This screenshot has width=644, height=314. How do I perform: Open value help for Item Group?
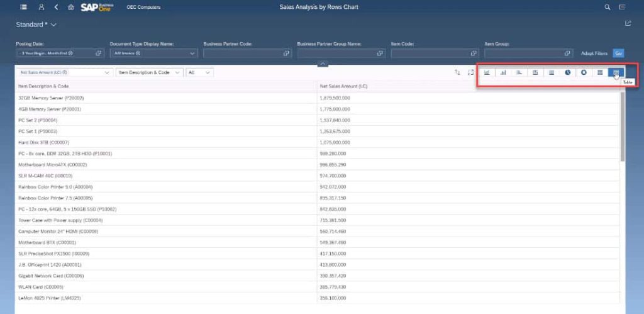(x=567, y=53)
